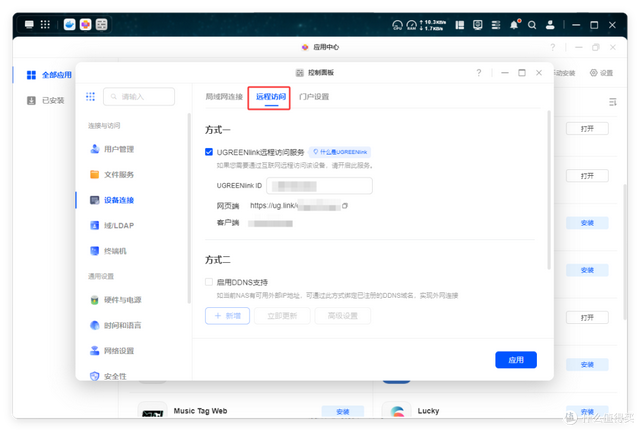Enable the 启用DDNS支持 checkbox
Screen dimensions: 640x431
[x=209, y=282]
